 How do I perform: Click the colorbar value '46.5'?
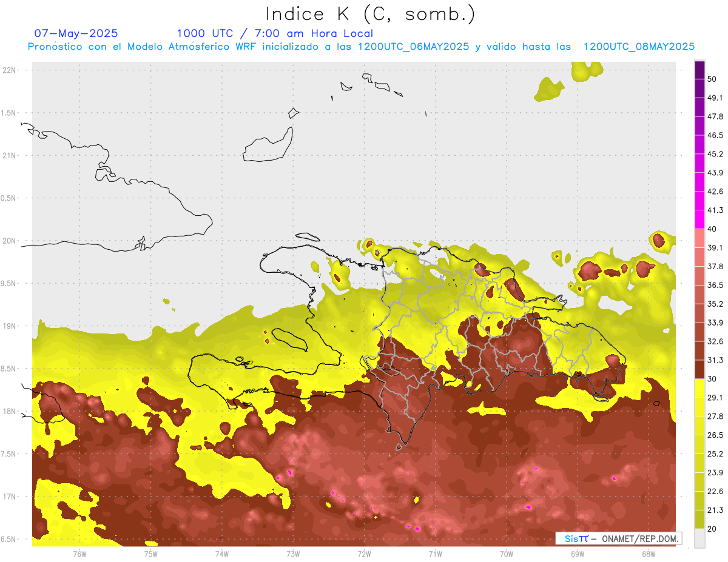pos(715,135)
